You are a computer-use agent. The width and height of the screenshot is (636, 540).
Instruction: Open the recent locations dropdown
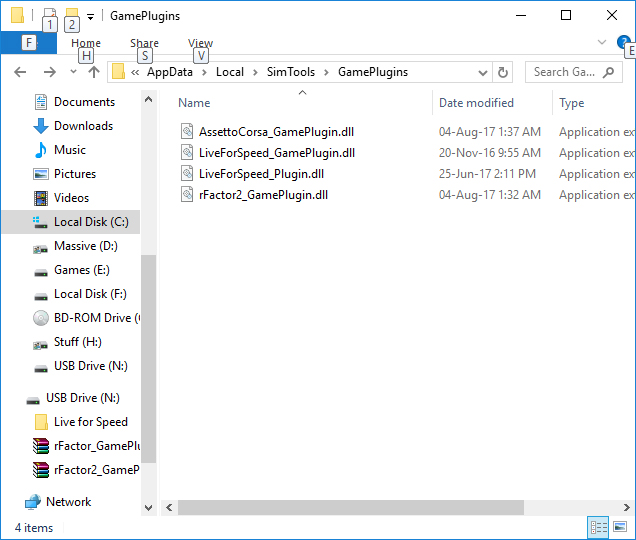point(73,72)
